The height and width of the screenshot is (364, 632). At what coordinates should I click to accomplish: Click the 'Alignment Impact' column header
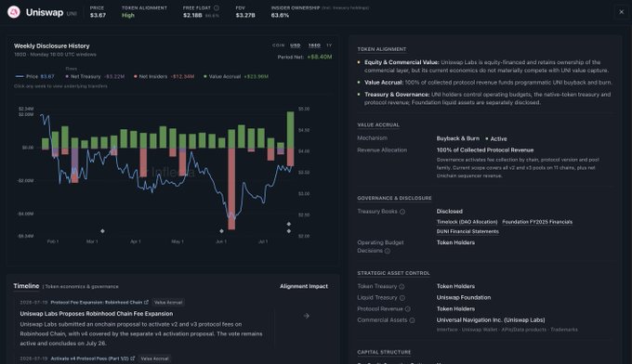click(304, 286)
